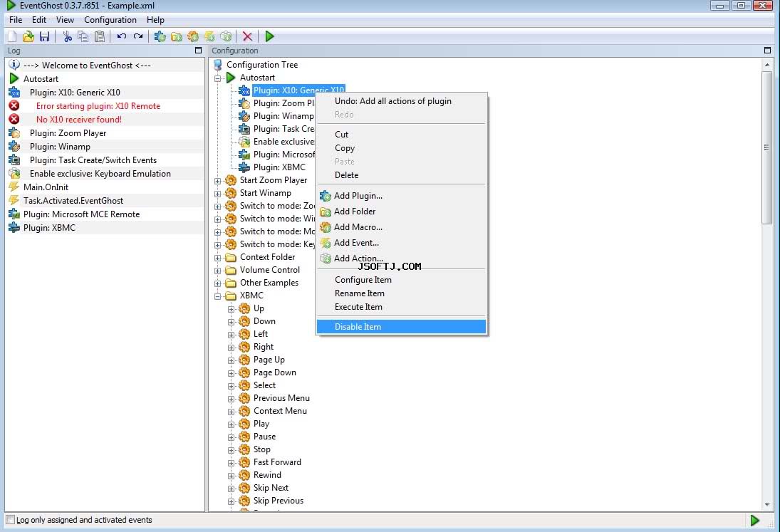The image size is (780, 532).
Task: Click the Paste clipboard toolbar icon
Action: point(100,36)
